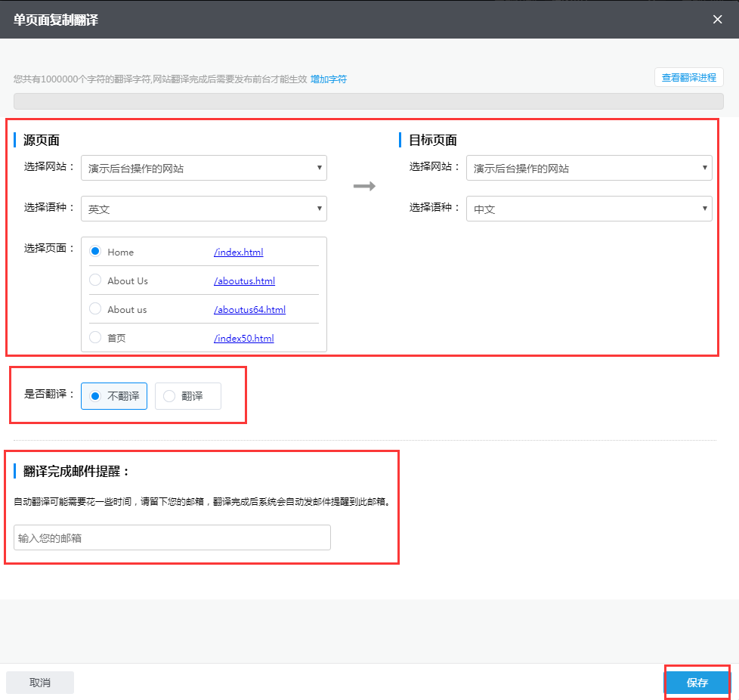Click the 查看翻译进程 button

[688, 76]
